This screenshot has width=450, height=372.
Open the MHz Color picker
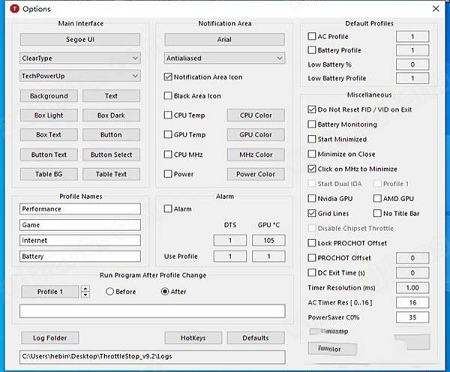point(256,155)
